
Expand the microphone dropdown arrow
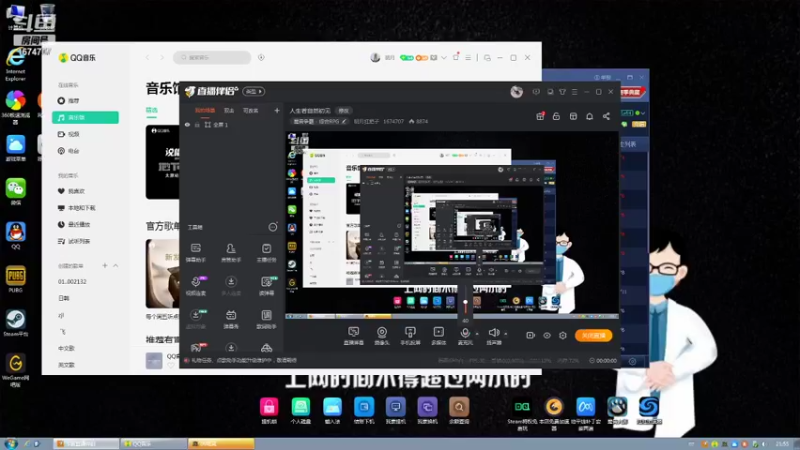pyautogui.click(x=477, y=334)
